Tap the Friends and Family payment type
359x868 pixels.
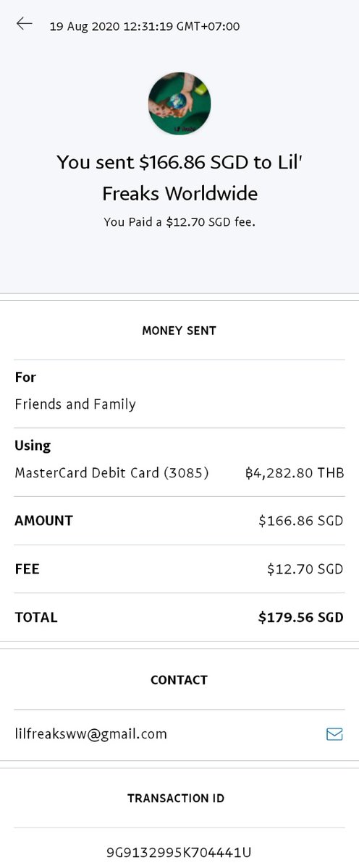point(75,404)
